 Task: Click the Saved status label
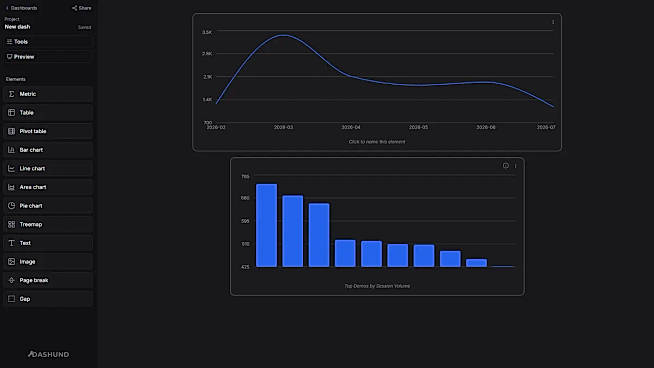point(84,27)
